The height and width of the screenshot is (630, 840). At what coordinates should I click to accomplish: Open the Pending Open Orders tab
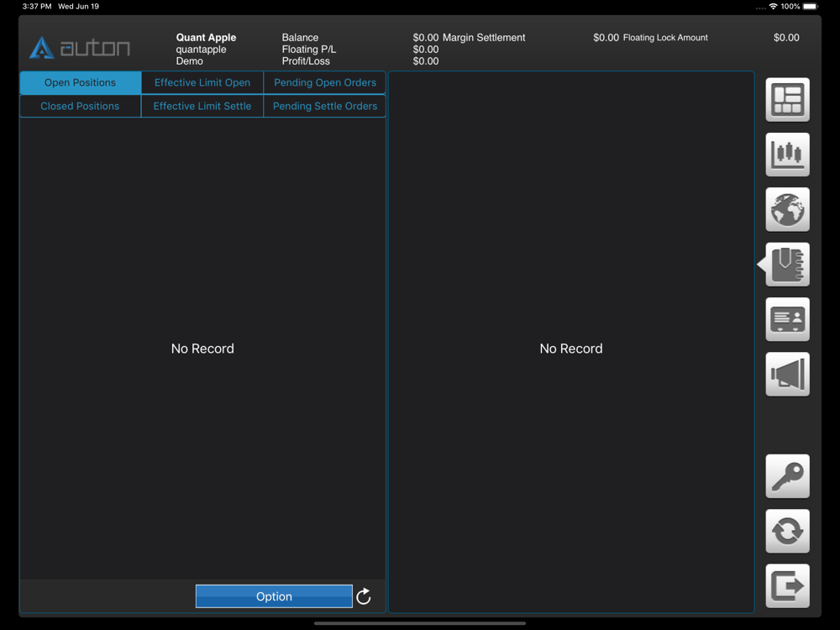click(324, 82)
